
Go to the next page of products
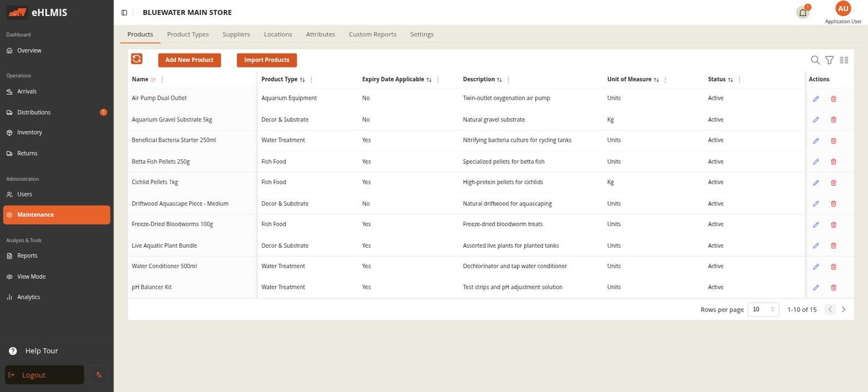click(844, 309)
